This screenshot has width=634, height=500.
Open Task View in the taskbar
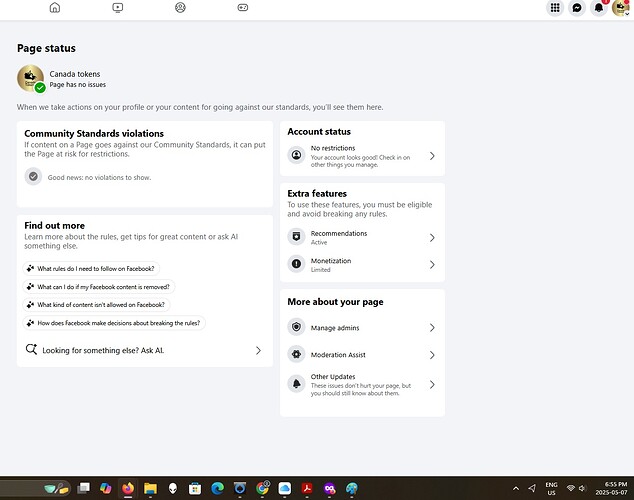[84, 488]
